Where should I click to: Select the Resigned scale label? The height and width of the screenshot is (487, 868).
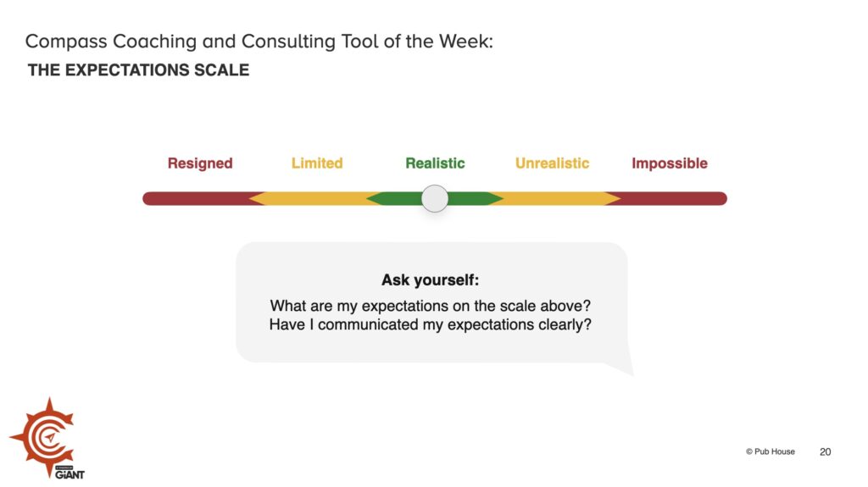click(x=200, y=163)
